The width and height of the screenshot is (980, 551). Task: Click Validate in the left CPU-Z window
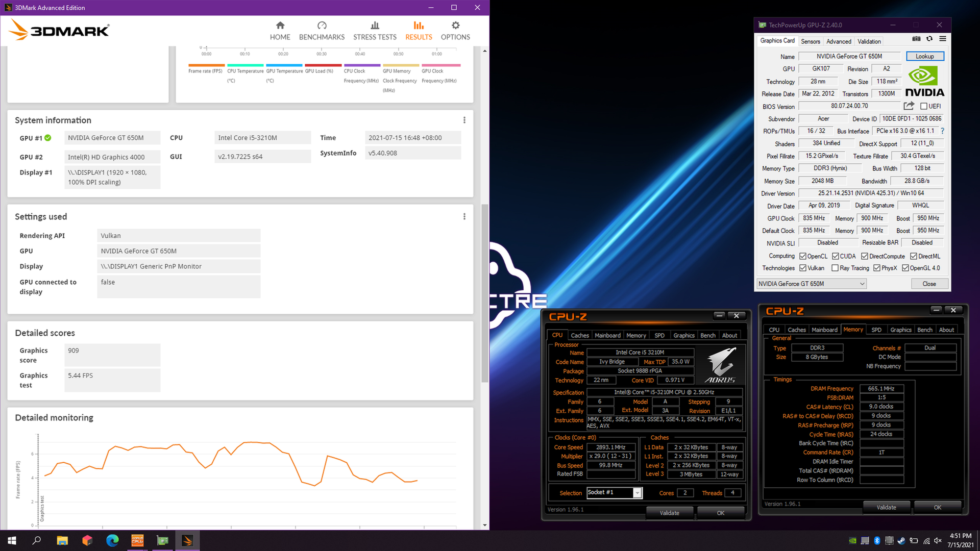point(669,513)
